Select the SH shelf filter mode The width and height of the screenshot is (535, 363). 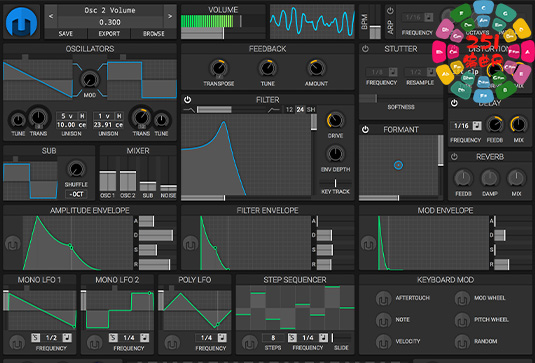311,110
